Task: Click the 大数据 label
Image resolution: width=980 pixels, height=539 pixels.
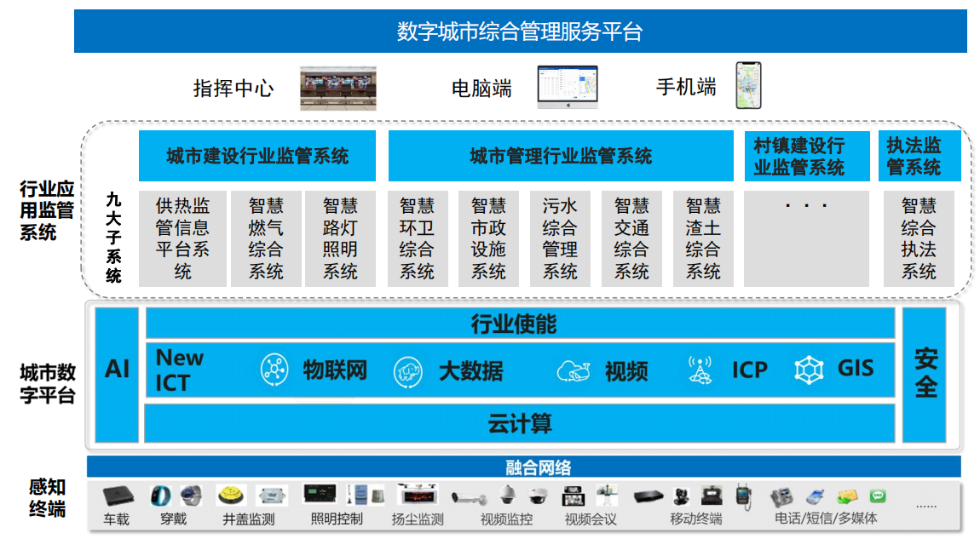Action: point(470,371)
